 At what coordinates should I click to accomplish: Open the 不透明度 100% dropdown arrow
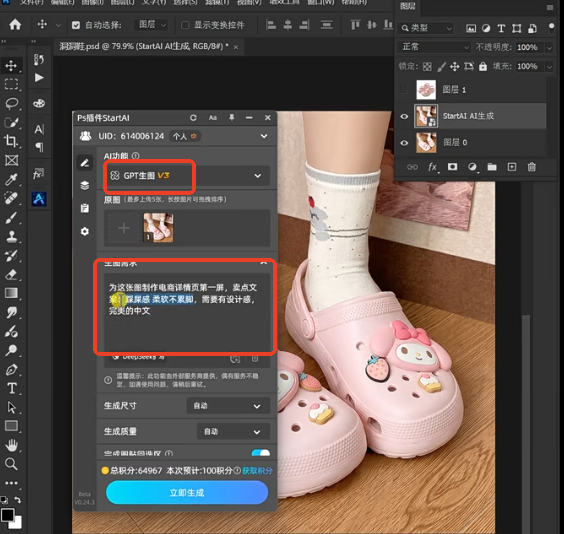(549, 47)
